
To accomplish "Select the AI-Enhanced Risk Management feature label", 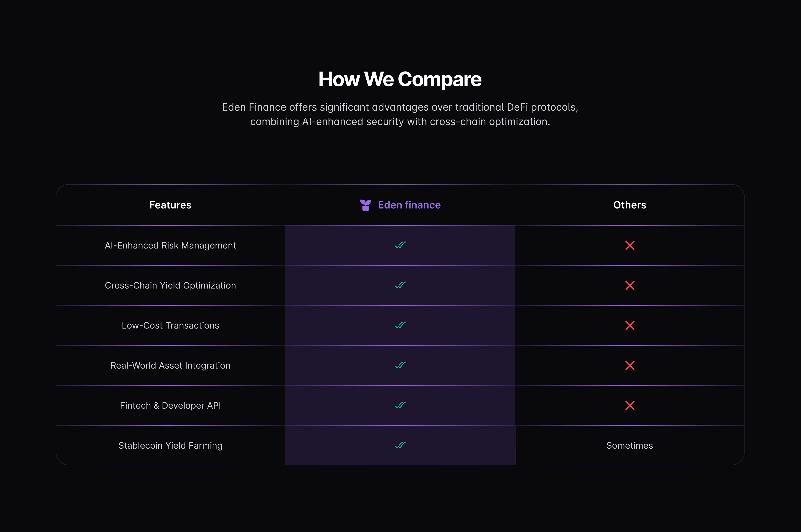I will pos(170,245).
